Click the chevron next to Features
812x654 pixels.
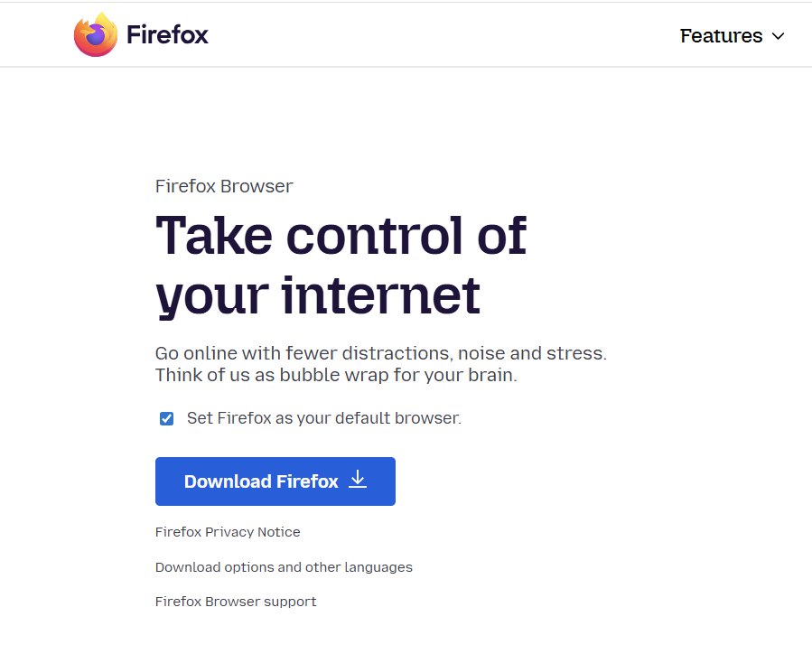tap(777, 37)
